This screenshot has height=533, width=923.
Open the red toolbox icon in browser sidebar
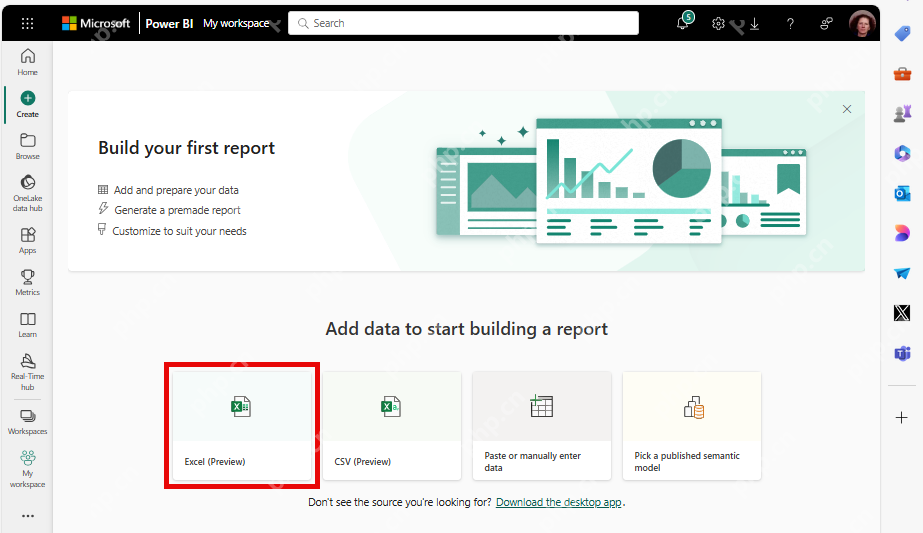[902, 74]
